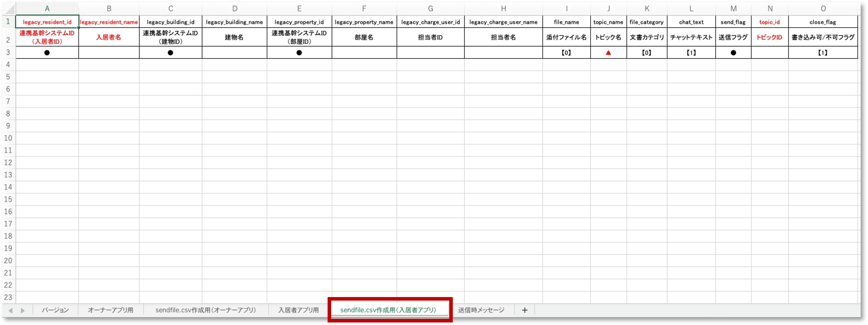
Task: Click the select-all corner of the worksheet
Action: pos(8,8)
